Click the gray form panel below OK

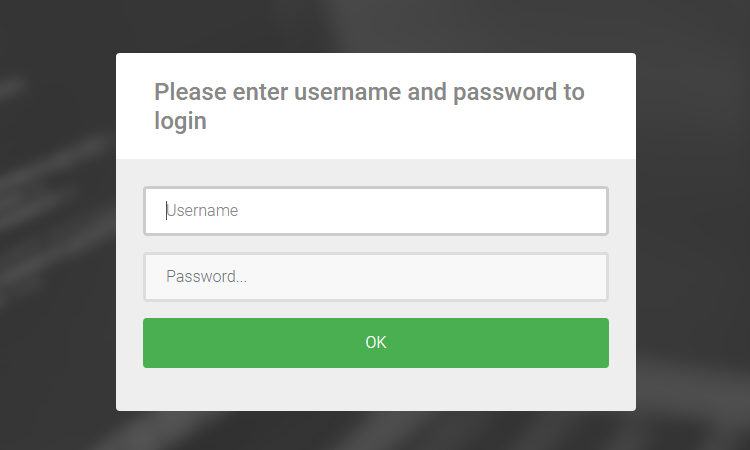(x=375, y=389)
